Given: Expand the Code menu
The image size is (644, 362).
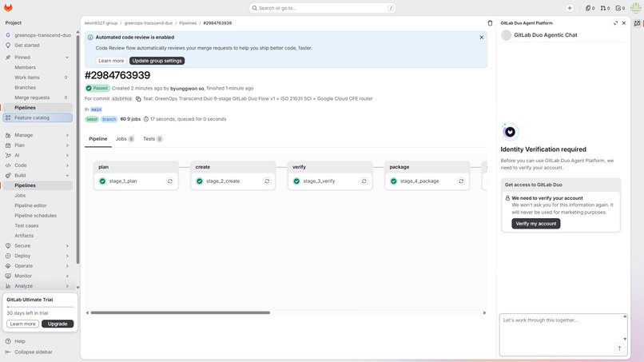Looking at the screenshot, I should 37,165.
